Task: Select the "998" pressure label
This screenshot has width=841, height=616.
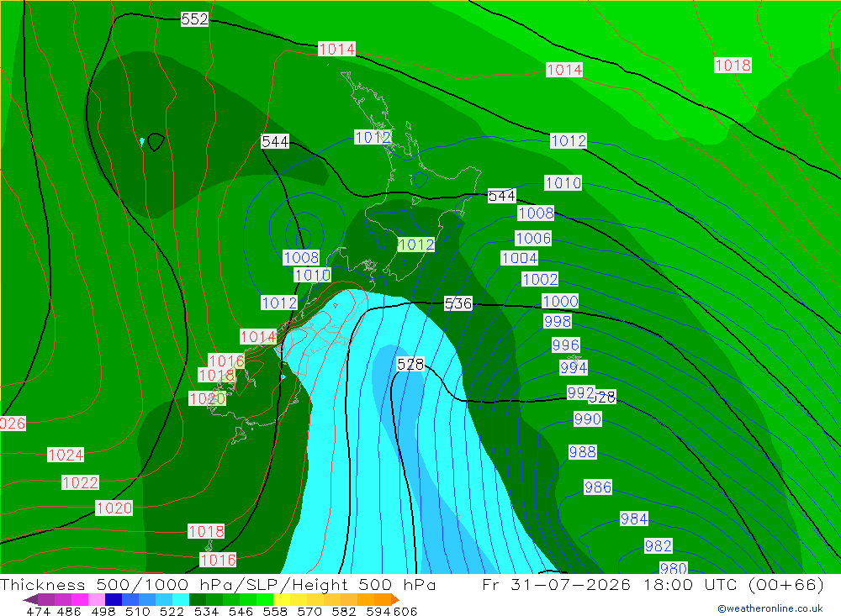Action: pos(558,321)
